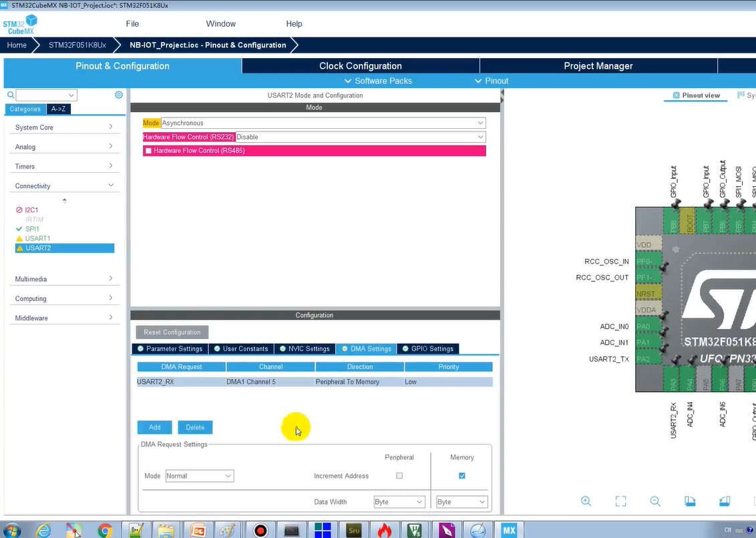
Task: Click the Delete DMA request button
Action: click(x=195, y=427)
